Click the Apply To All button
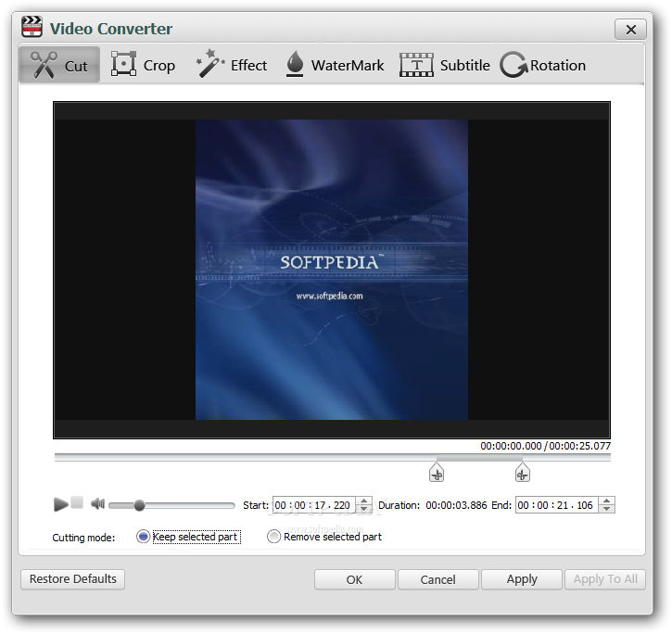672x634 pixels. [605, 579]
